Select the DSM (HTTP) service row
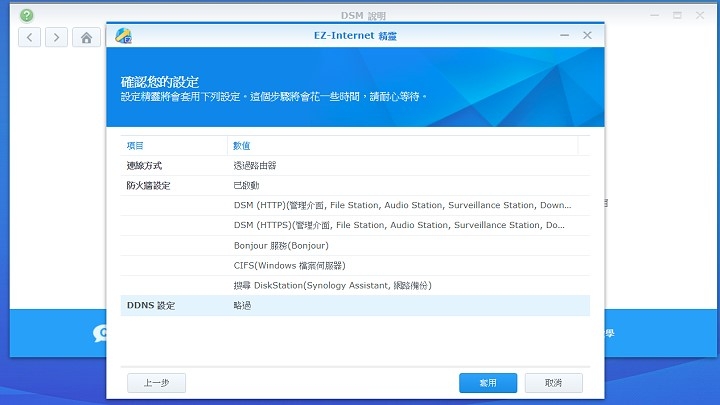Image resolution: width=720 pixels, height=405 pixels. tap(355, 205)
